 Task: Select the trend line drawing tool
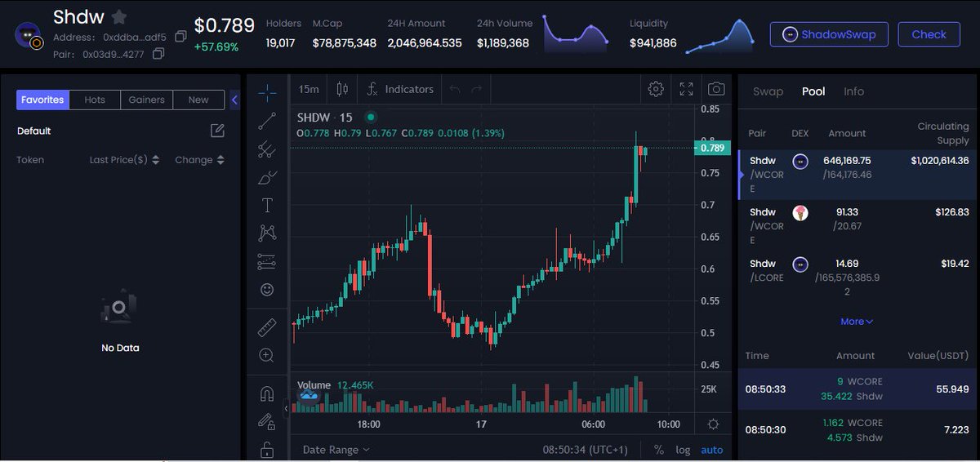tap(267, 121)
